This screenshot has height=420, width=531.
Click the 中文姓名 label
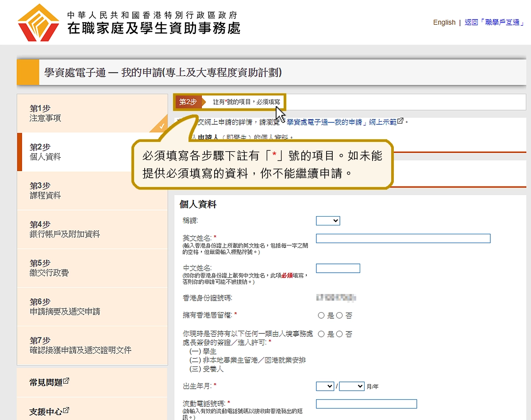coord(197,268)
